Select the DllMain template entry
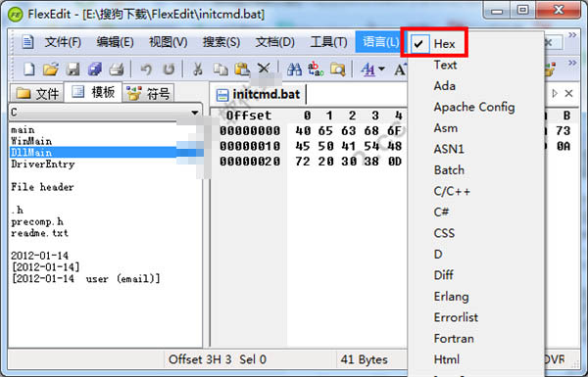The height and width of the screenshot is (377, 588). tap(31, 152)
